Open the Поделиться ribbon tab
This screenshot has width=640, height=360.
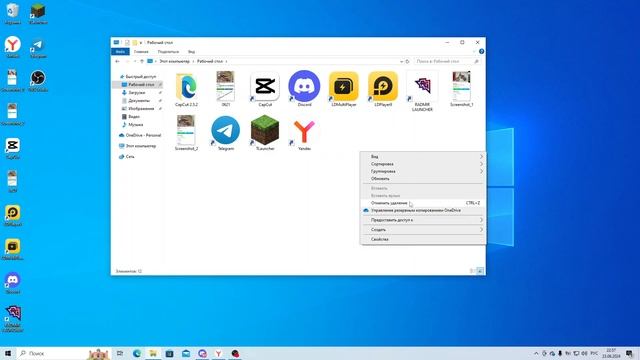pos(168,52)
